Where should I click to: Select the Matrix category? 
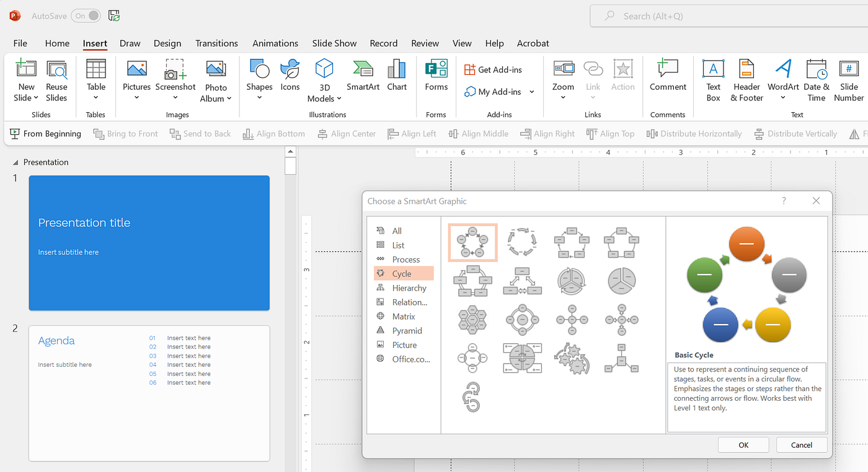404,316
